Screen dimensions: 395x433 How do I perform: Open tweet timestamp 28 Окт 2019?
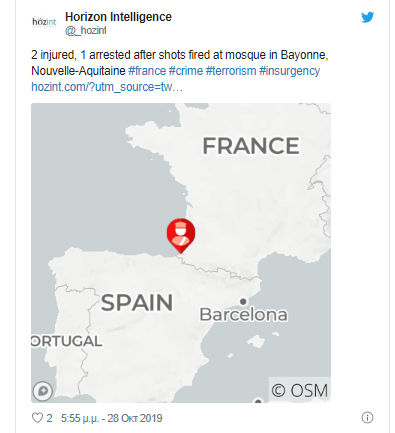coord(111,418)
